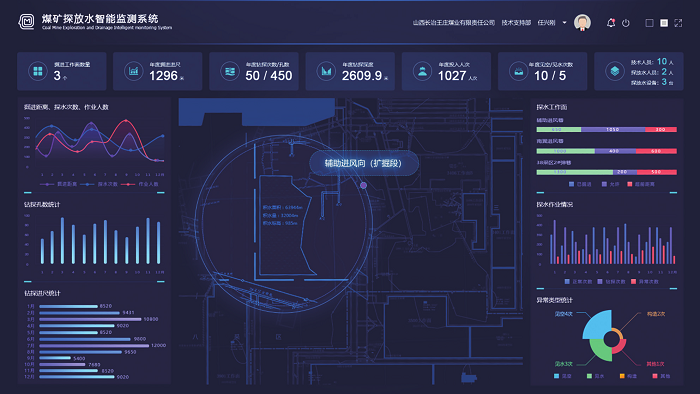700x394 pixels.
Task: Click the user avatar picture
Action: coord(582,22)
